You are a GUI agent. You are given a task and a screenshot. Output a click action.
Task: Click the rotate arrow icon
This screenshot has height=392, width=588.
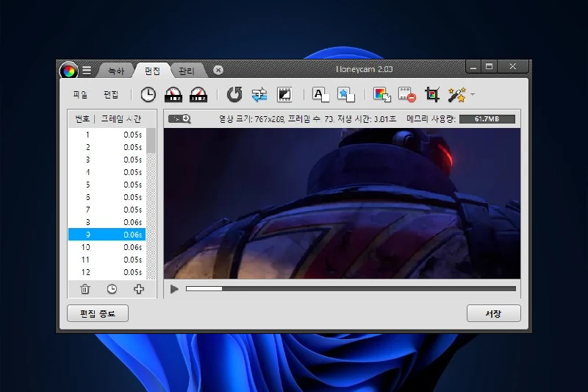(x=234, y=95)
